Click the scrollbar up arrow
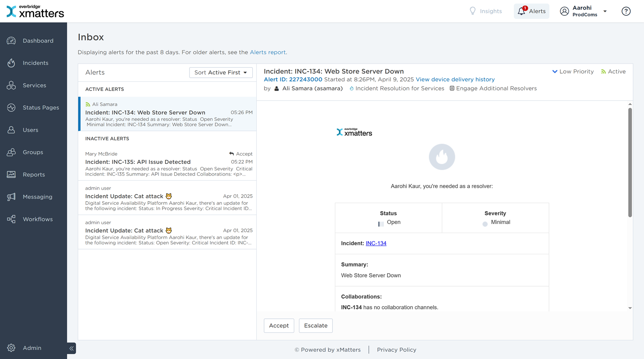644x359 pixels. 630,104
